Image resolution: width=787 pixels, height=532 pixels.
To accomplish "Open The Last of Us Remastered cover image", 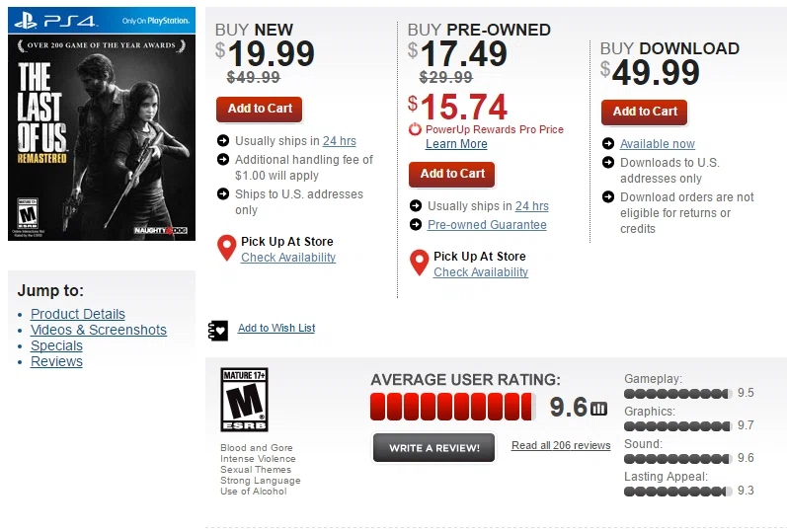I will (102, 123).
